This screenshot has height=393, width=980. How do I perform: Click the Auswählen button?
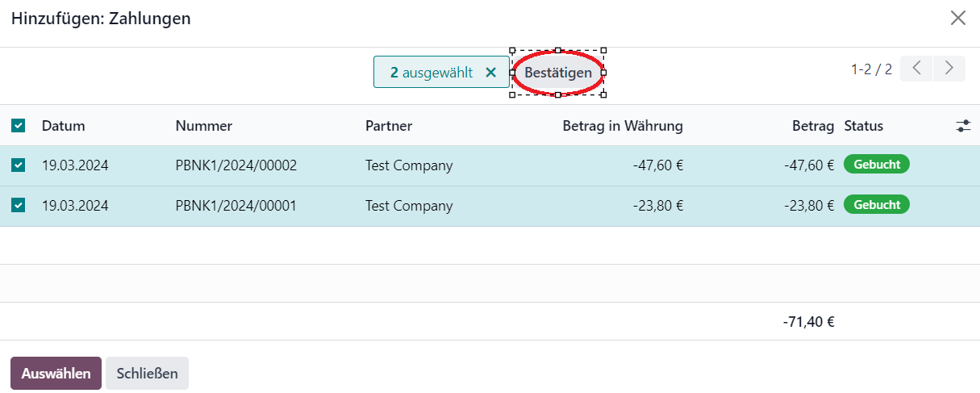56,374
